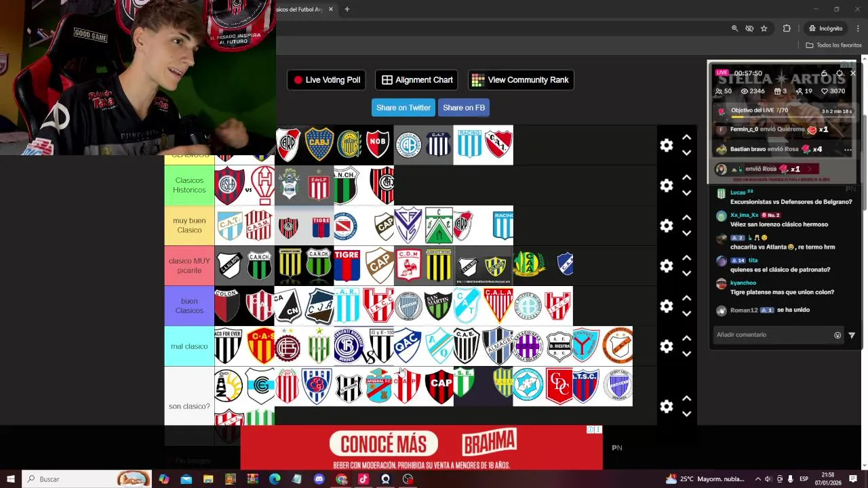Click the clasico MUY picante tier label

click(189, 266)
